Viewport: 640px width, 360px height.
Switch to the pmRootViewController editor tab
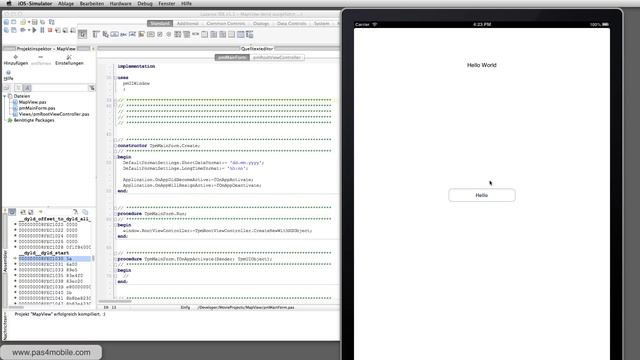pyautogui.click(x=277, y=58)
